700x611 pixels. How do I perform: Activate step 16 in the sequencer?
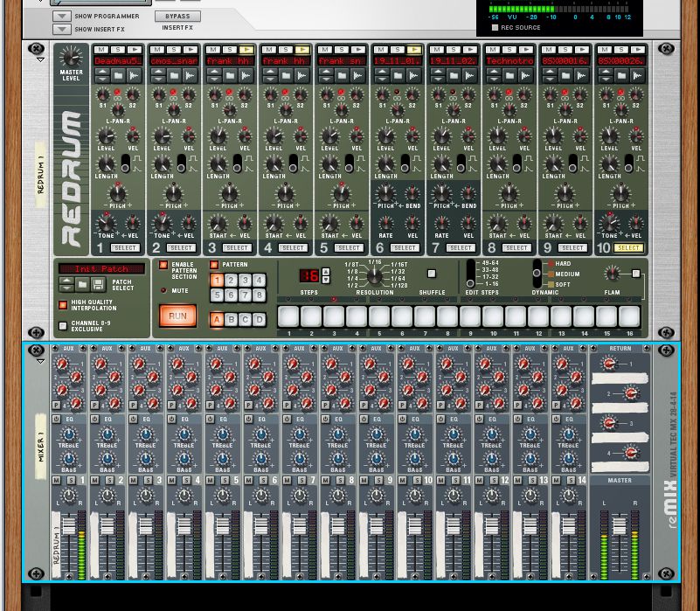coord(629,316)
